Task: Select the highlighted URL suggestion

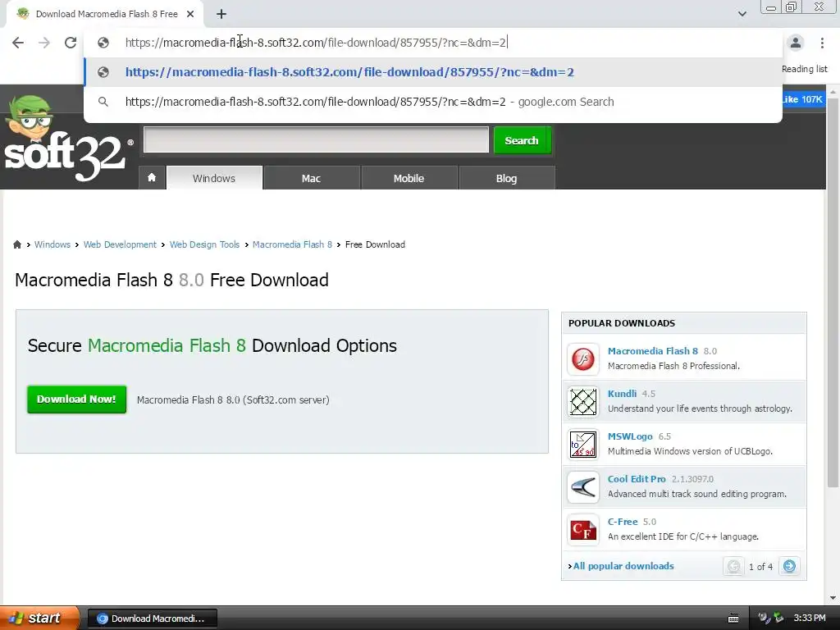Action: [433, 72]
